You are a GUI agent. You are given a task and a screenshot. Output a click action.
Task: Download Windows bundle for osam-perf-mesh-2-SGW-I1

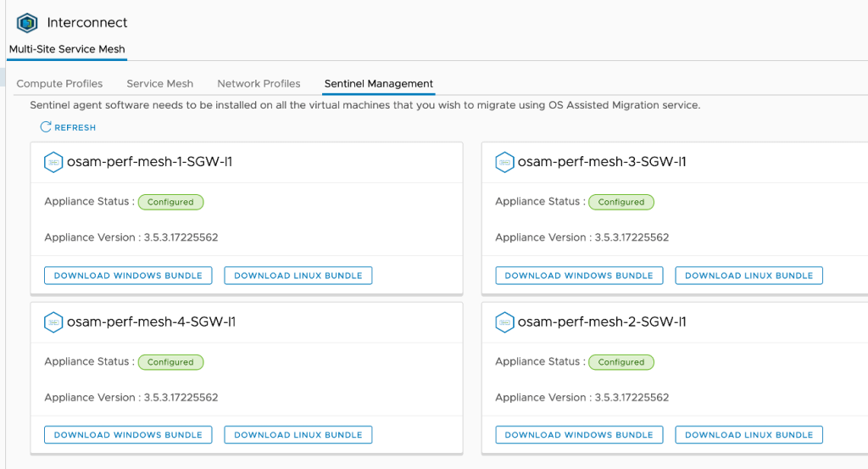coord(579,435)
